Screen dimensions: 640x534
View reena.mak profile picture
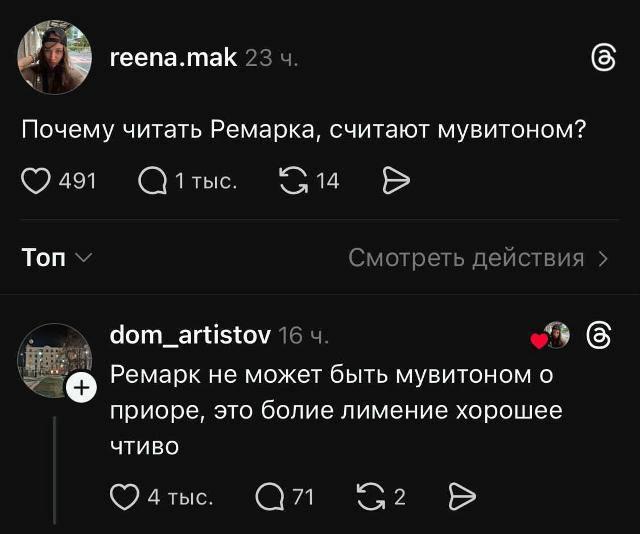pyautogui.click(x=54, y=58)
